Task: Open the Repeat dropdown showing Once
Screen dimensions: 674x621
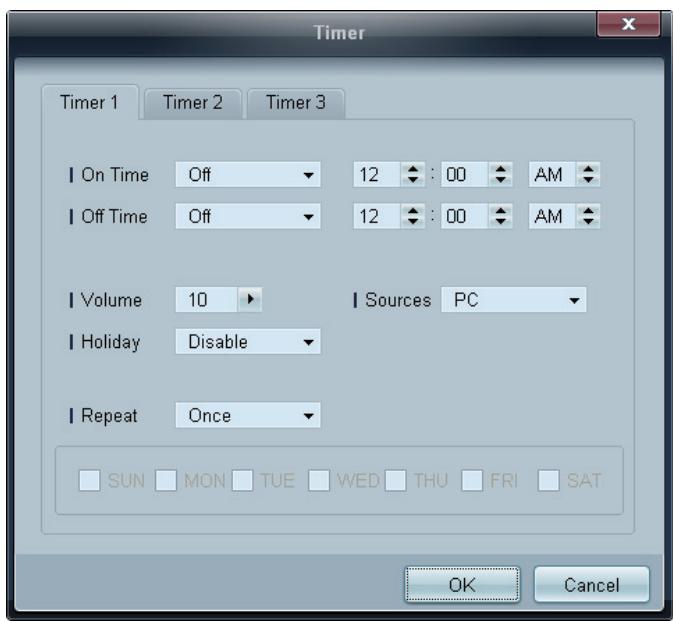Action: pos(248,415)
